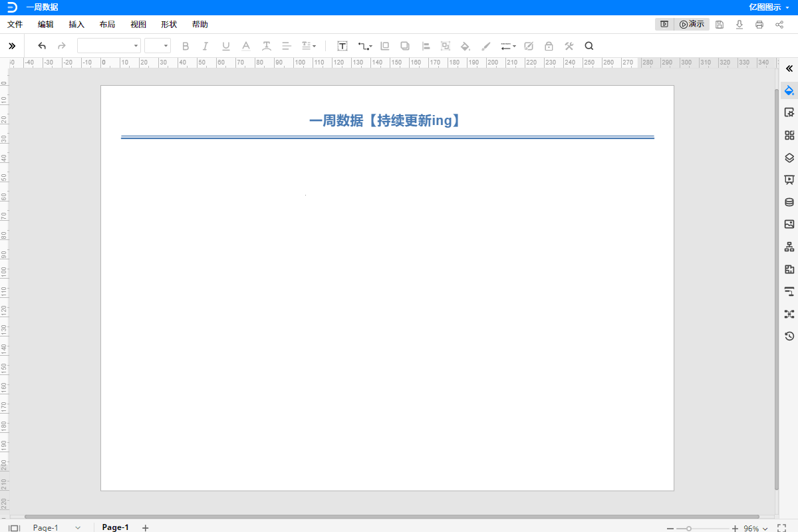Open the Page-1 page selector dropdown
Screen dimensions: 798x532
(57, 527)
